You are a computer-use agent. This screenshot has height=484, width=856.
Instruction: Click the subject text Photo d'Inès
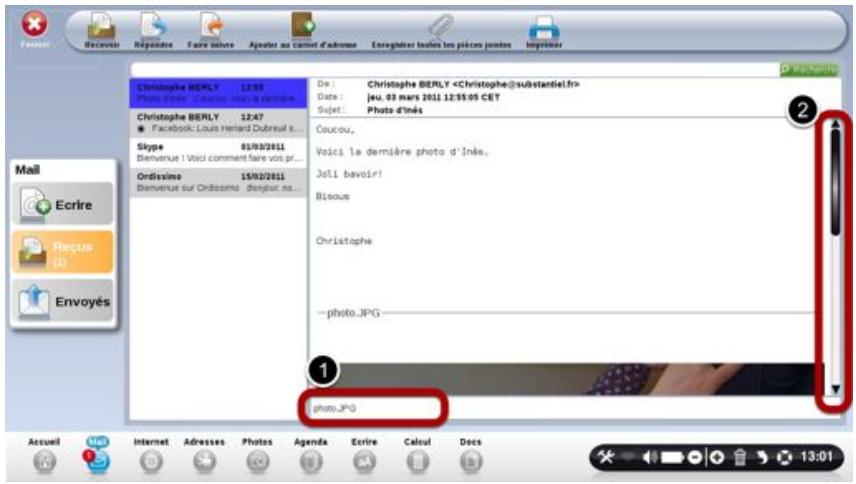tap(395, 110)
